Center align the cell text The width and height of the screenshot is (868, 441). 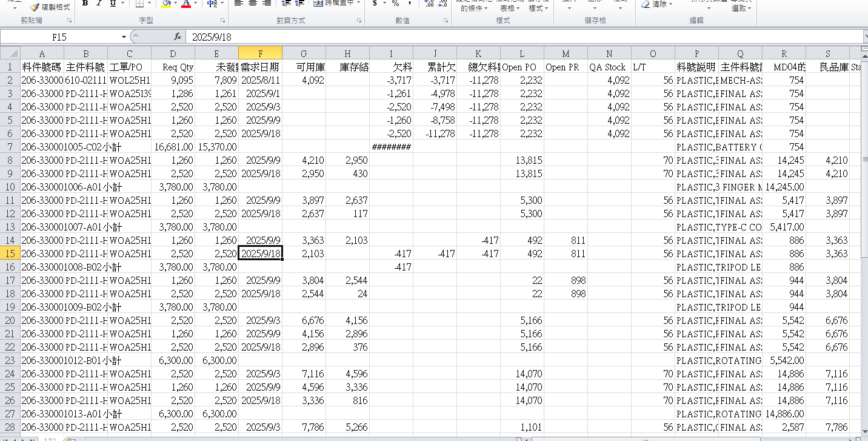pos(253,4)
